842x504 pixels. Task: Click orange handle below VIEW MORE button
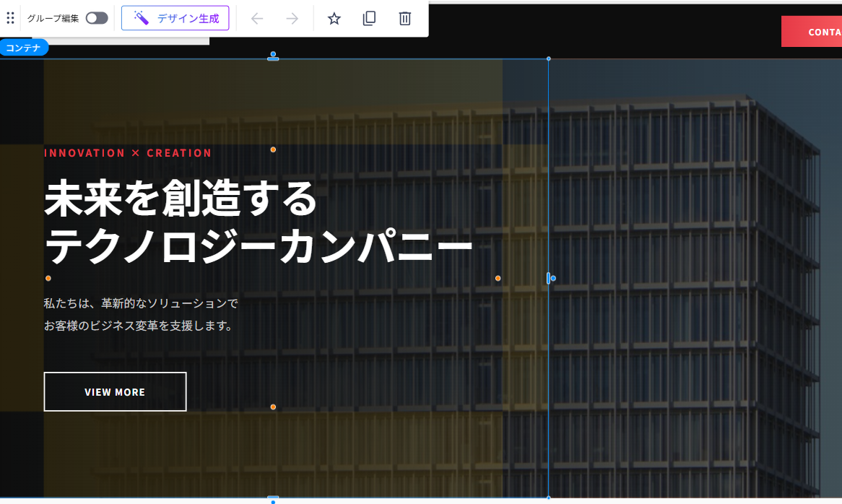273,407
